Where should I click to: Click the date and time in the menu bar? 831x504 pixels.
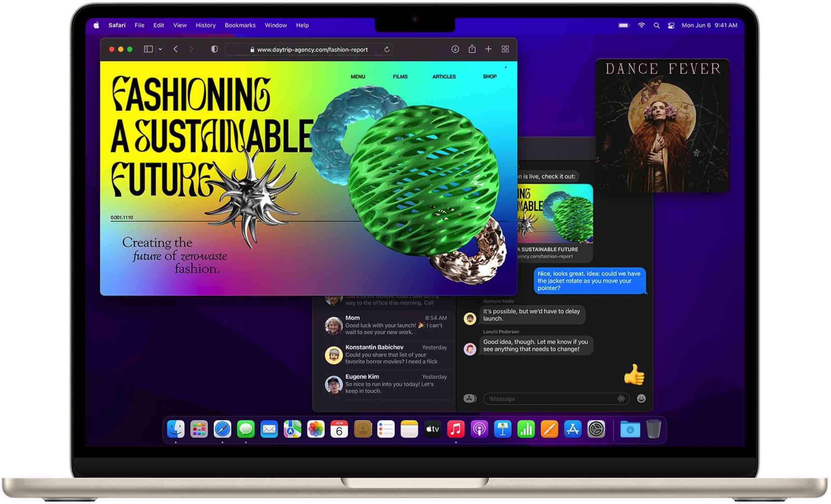(710, 25)
